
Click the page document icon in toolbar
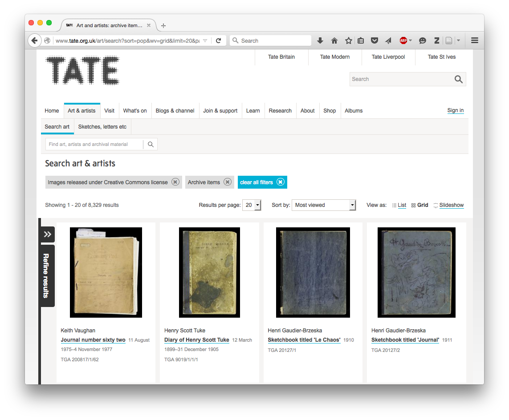click(449, 40)
